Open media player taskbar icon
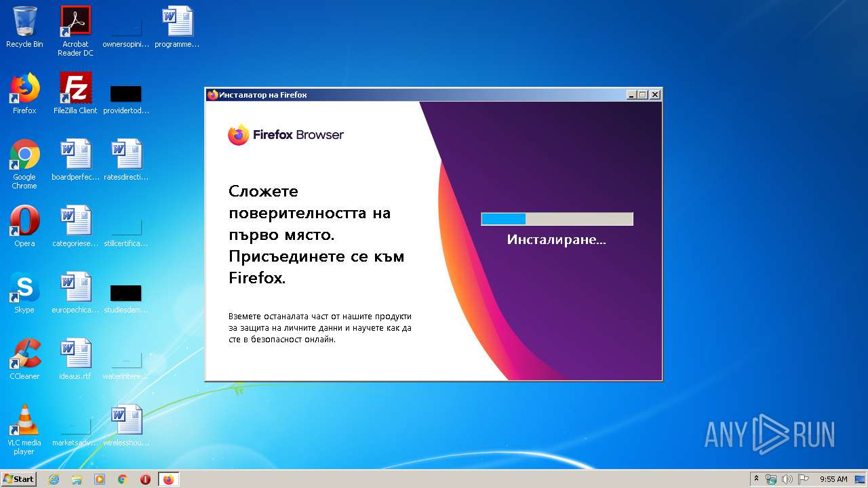The width and height of the screenshot is (868, 488). [100, 479]
